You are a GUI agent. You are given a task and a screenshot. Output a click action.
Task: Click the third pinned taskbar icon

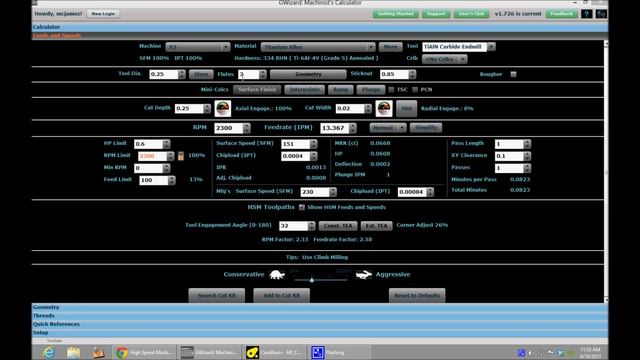[x=98, y=352]
